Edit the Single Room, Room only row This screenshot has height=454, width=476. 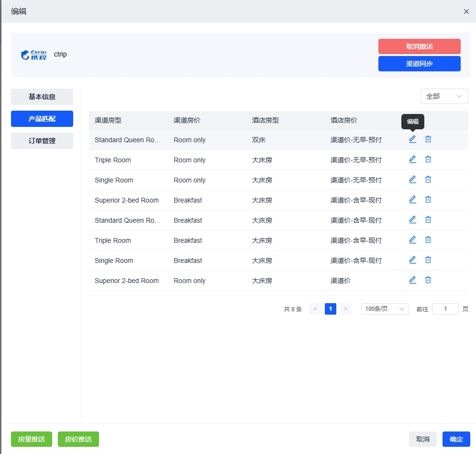(x=412, y=180)
